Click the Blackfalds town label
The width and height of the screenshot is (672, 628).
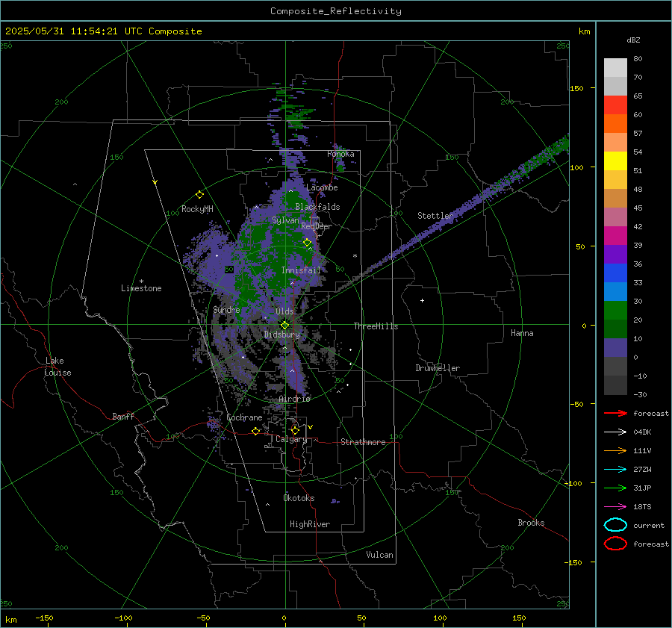pos(317,207)
